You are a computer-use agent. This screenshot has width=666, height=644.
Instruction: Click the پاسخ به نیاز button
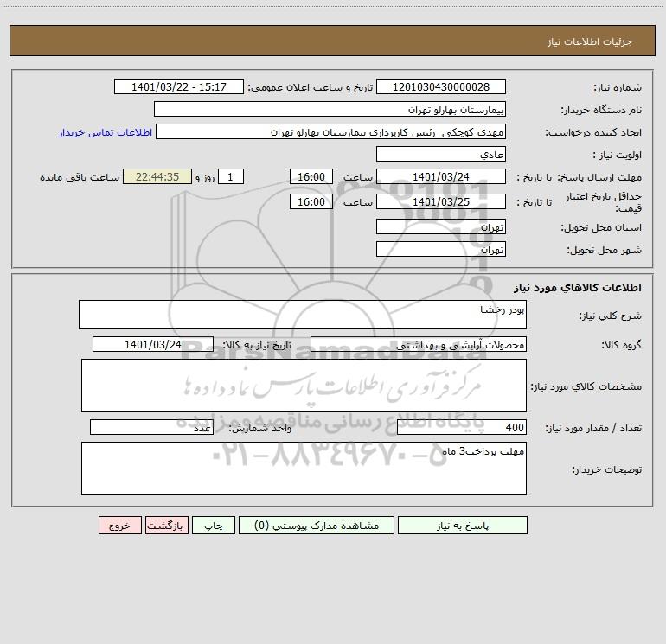click(x=463, y=525)
